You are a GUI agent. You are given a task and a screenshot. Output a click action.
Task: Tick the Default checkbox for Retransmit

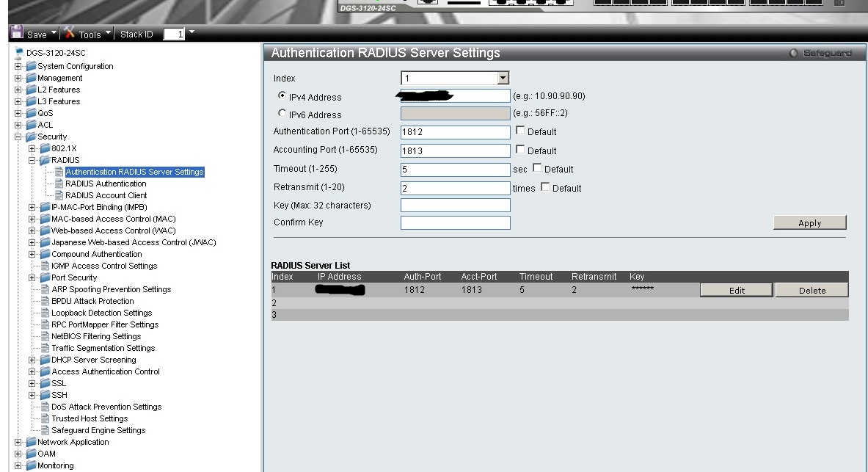pos(545,187)
